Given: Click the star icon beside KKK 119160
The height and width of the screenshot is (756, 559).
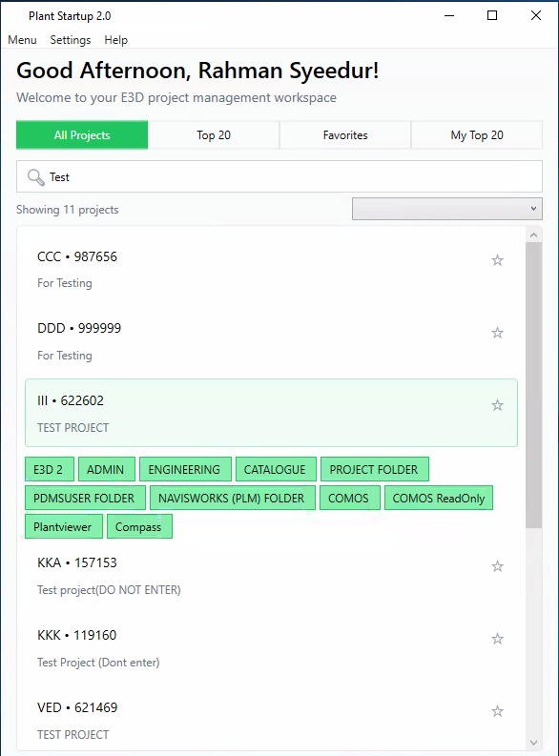Looking at the screenshot, I should (497, 639).
